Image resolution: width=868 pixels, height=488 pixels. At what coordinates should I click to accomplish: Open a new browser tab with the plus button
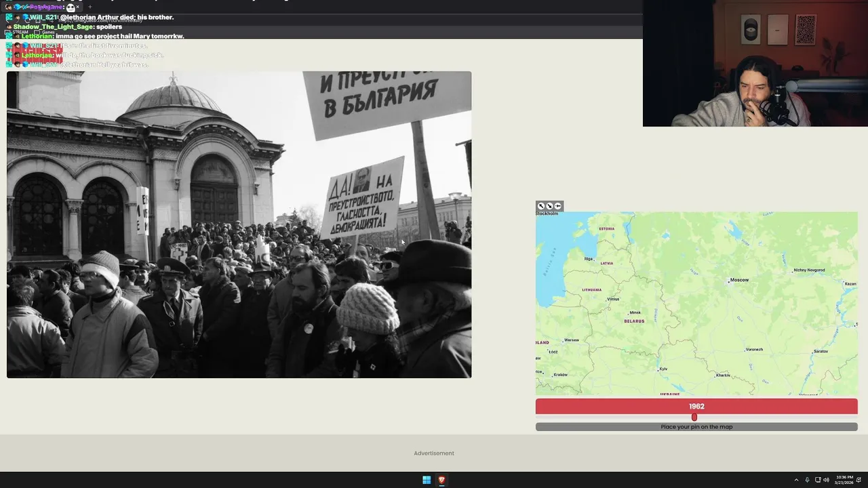tap(90, 7)
